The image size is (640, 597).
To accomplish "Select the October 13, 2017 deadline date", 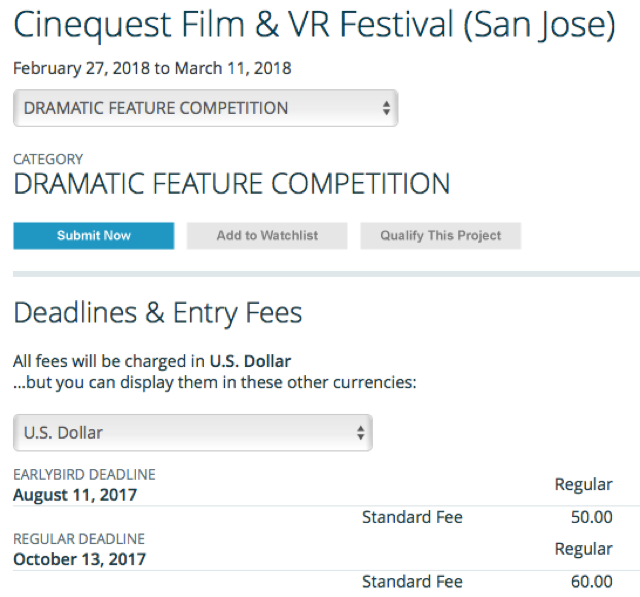I will point(79,559).
